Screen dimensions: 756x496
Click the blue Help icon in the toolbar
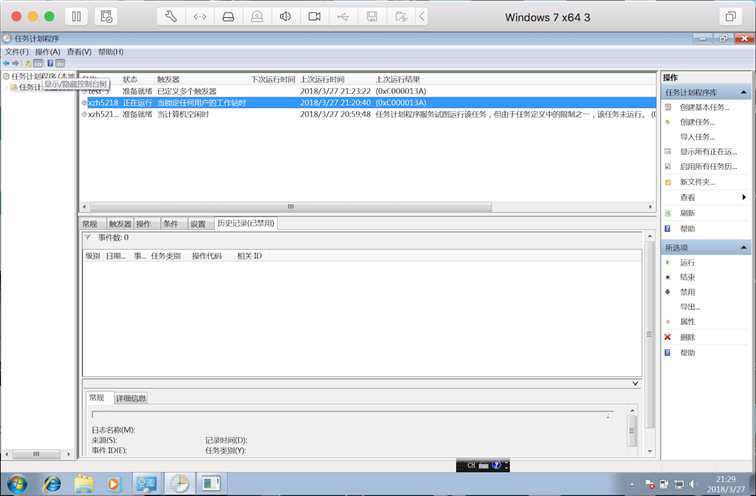[50, 63]
